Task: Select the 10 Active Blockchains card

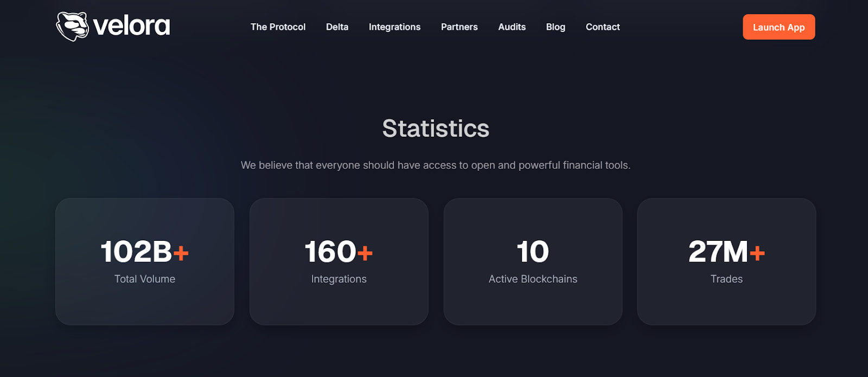Action: [x=533, y=261]
